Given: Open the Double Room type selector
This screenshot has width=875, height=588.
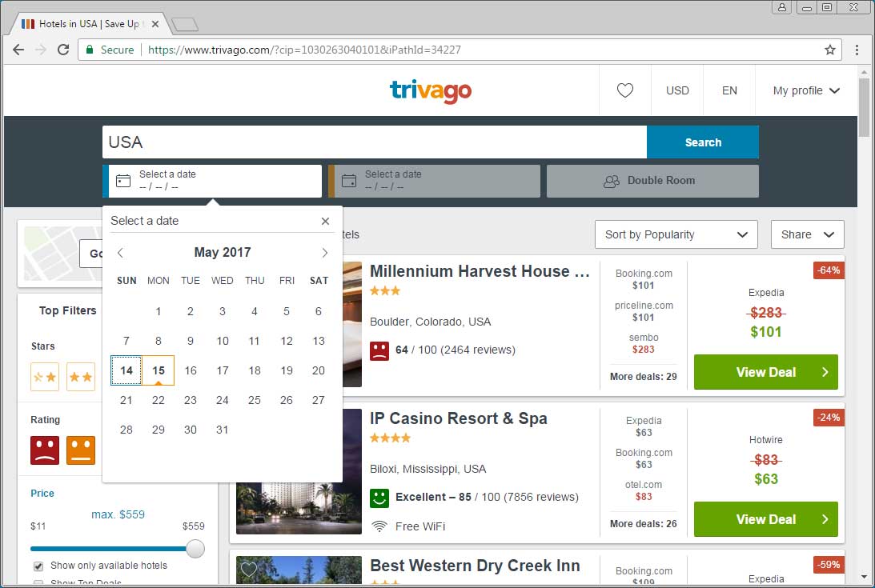Looking at the screenshot, I should [x=652, y=181].
